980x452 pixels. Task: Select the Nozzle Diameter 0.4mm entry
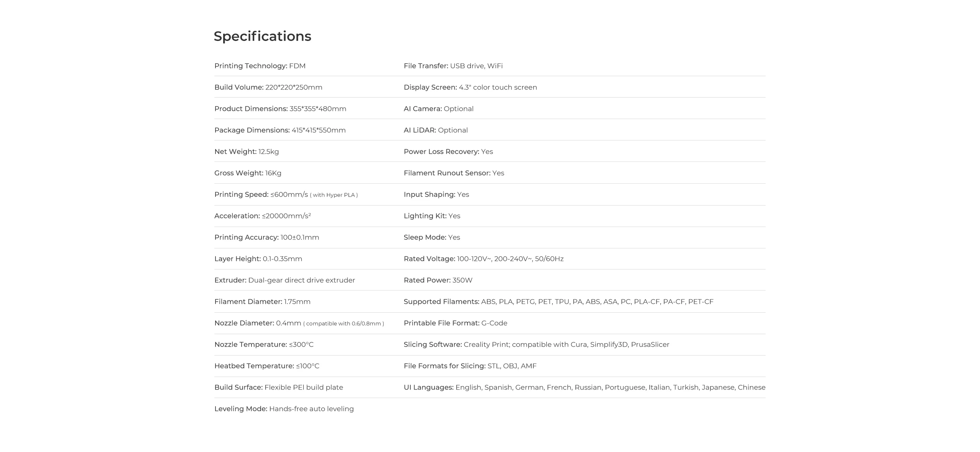(299, 323)
